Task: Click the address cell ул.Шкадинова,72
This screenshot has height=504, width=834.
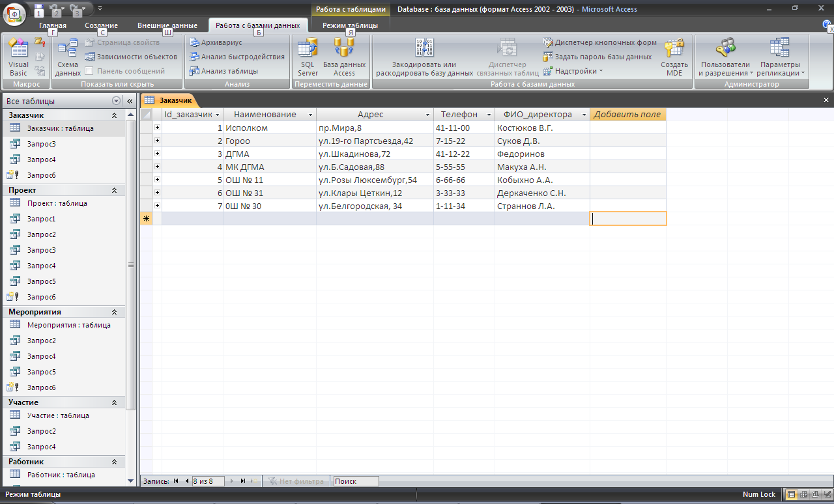Action: coord(375,154)
